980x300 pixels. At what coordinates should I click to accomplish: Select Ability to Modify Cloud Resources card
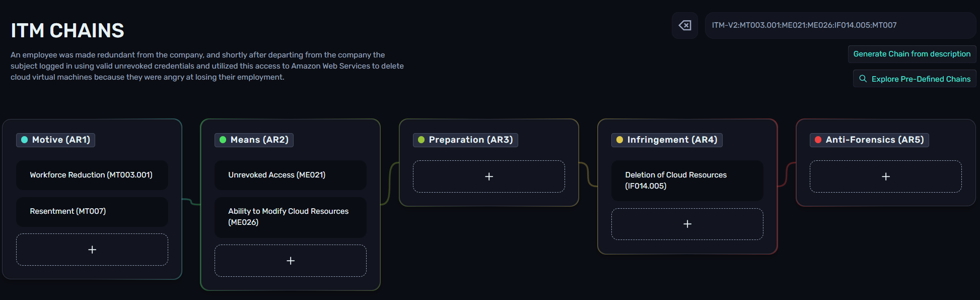[291, 217]
